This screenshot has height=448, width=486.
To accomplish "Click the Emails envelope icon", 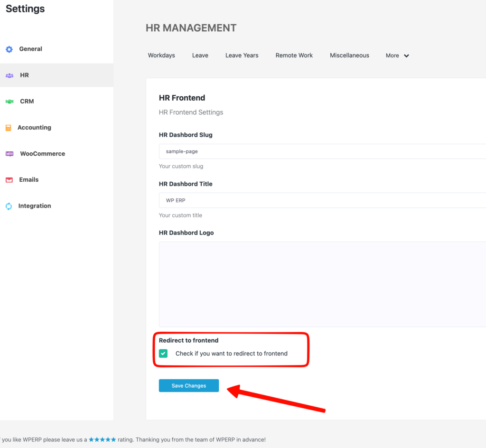I will click(9, 180).
